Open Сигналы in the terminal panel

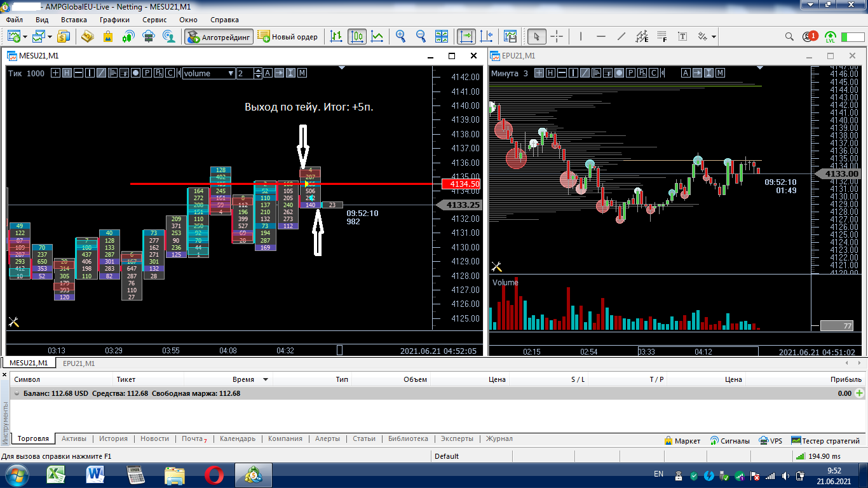tap(730, 440)
